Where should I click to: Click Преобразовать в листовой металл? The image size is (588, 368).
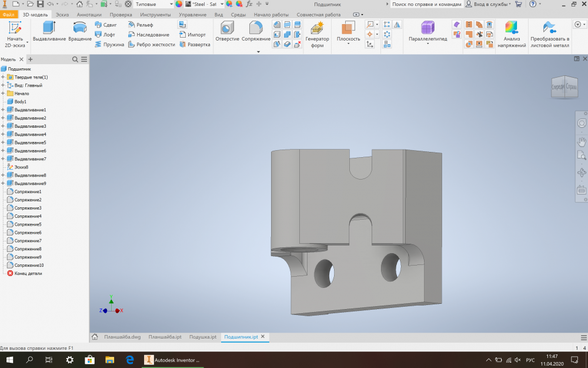tap(549, 34)
